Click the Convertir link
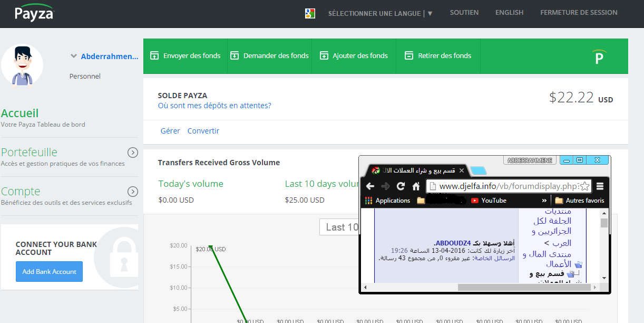This screenshot has height=323, width=644. pyautogui.click(x=203, y=131)
